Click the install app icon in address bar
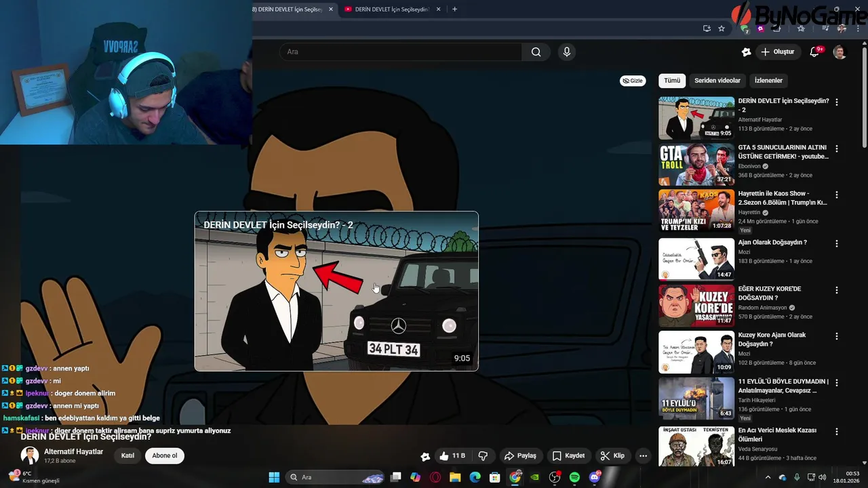The height and width of the screenshot is (488, 868). [707, 28]
